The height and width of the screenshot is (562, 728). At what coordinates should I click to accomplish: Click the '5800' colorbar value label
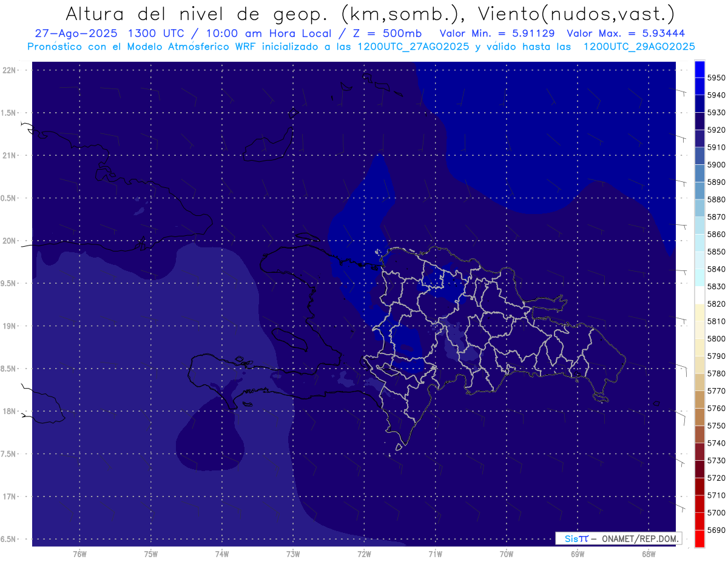(716, 339)
